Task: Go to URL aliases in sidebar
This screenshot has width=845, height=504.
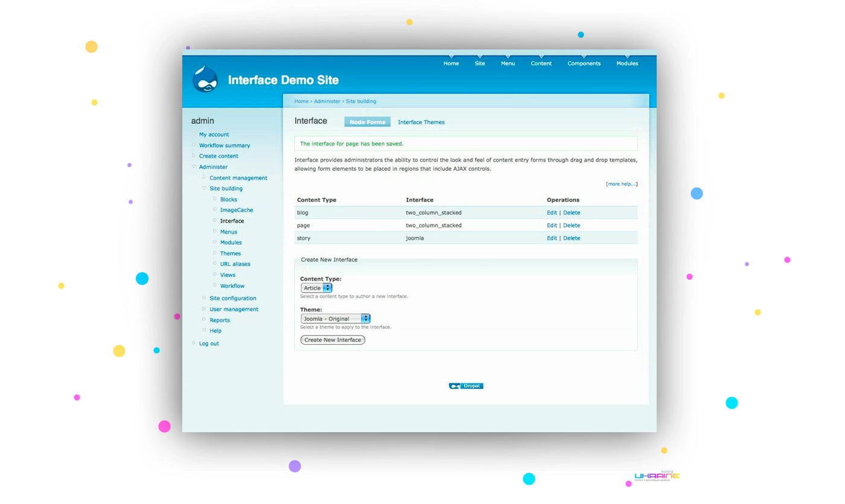Action: pos(235,264)
